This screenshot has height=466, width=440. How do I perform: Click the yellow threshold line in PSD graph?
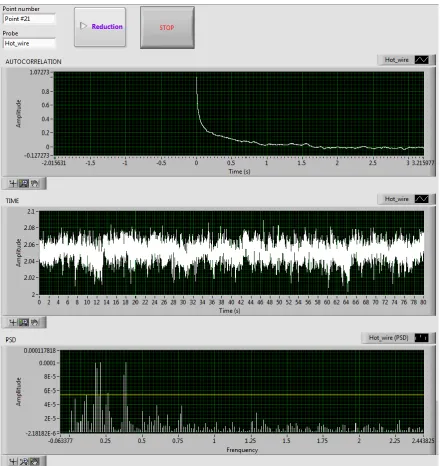tap(242, 395)
